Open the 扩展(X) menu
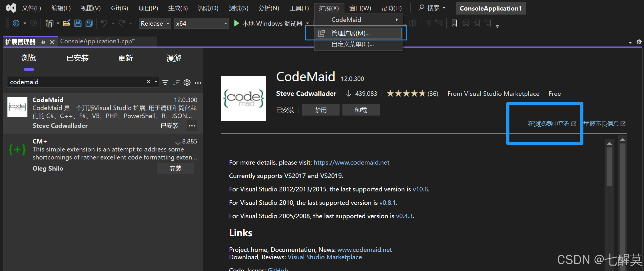The image size is (644, 271). [329, 8]
